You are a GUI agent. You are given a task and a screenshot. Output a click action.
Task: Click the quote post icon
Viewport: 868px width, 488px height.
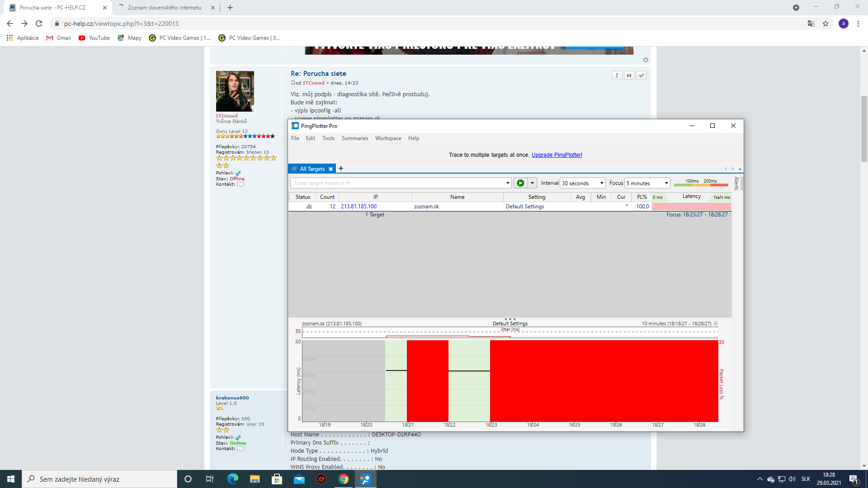coord(629,75)
